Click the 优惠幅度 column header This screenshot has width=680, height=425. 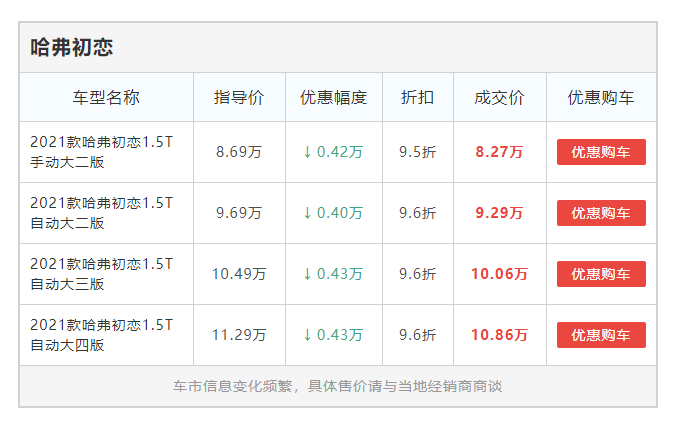point(333,97)
